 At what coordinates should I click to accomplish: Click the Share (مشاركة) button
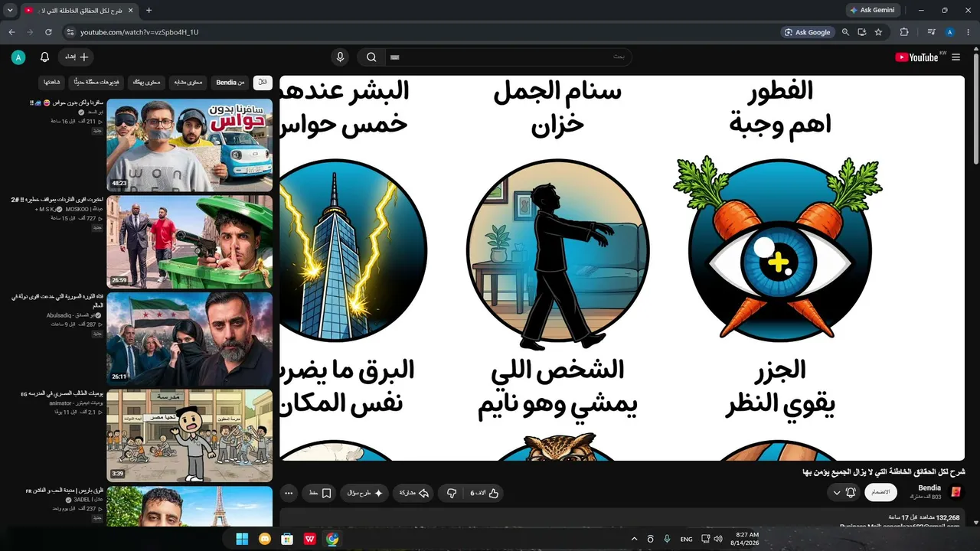413,494
